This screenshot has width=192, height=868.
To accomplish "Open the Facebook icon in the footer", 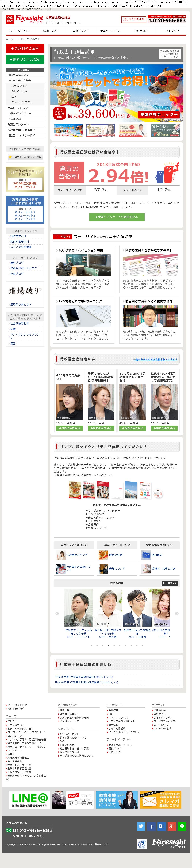I will 151,826.
